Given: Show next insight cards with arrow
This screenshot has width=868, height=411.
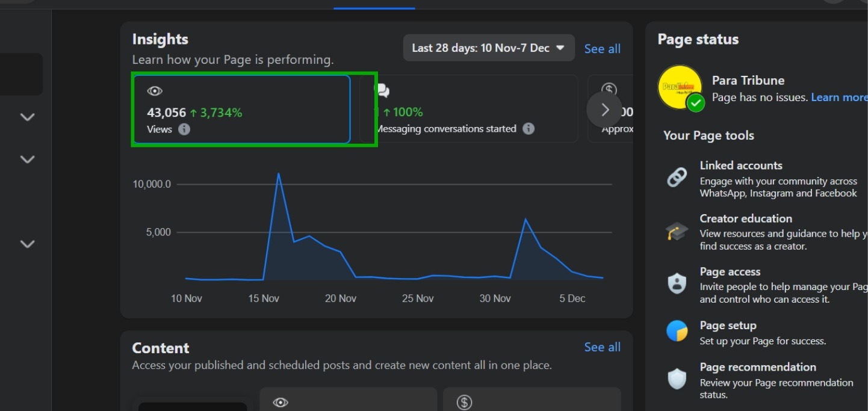Looking at the screenshot, I should pyautogui.click(x=604, y=110).
